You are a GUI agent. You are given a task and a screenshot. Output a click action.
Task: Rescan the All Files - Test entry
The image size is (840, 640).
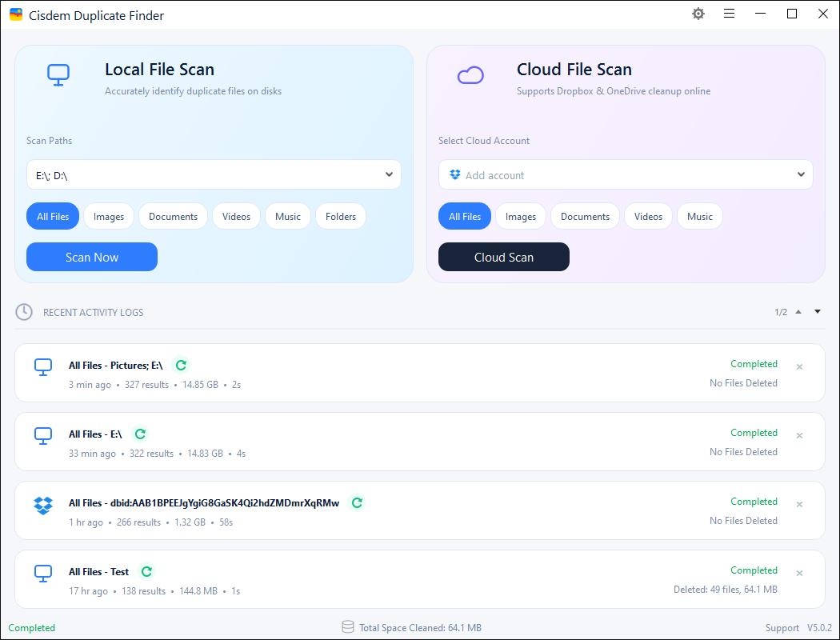[x=146, y=571]
